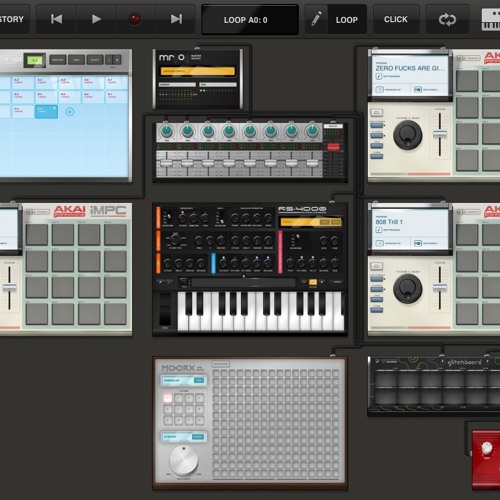
Task: Toggle the first blue button on 808 Trill 1 iMPC
Action: (377, 279)
